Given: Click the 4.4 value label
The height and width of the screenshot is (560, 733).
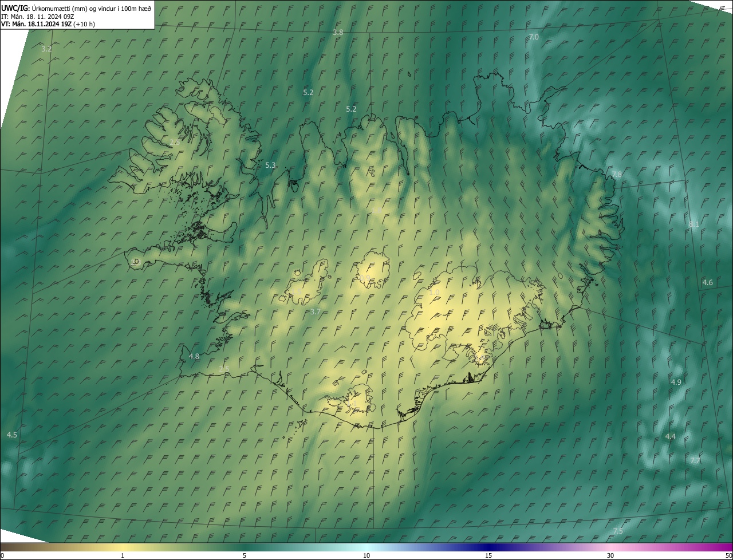Looking at the screenshot, I should (670, 437).
